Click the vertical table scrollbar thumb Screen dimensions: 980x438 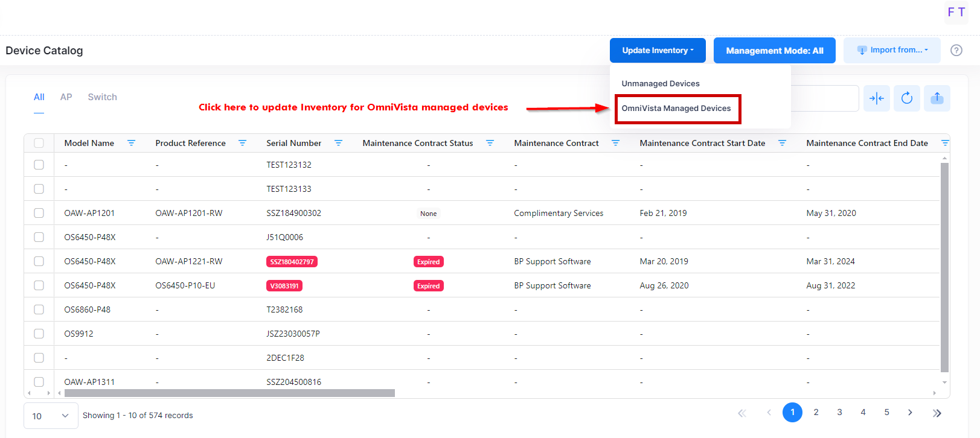pyautogui.click(x=945, y=267)
